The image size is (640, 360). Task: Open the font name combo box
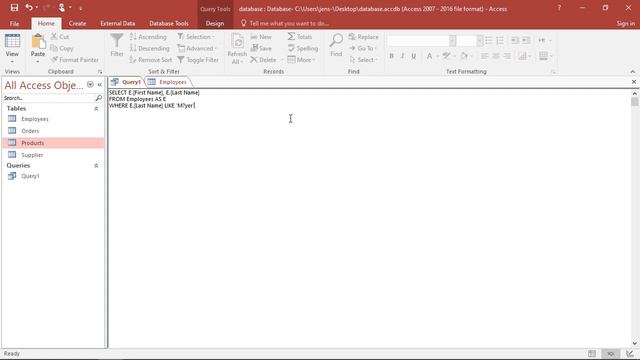[x=422, y=40]
